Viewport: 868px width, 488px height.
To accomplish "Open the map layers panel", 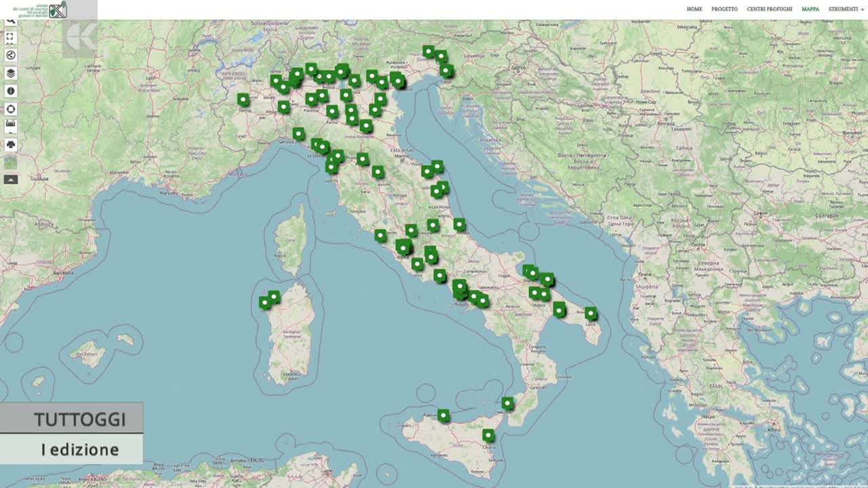I will (11, 73).
